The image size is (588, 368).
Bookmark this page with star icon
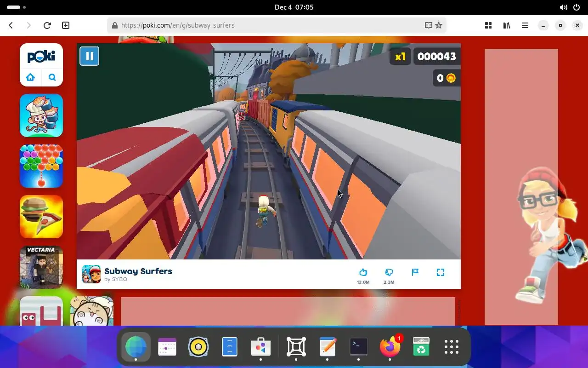click(439, 25)
